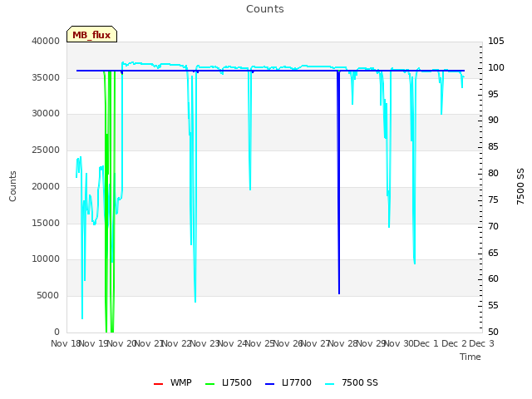
Task: Click the cyan 7500 SS legend marker
Action: pos(330,384)
